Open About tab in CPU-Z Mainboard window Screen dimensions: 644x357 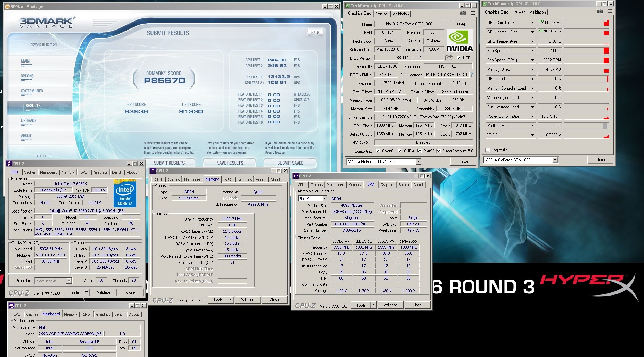(x=134, y=314)
